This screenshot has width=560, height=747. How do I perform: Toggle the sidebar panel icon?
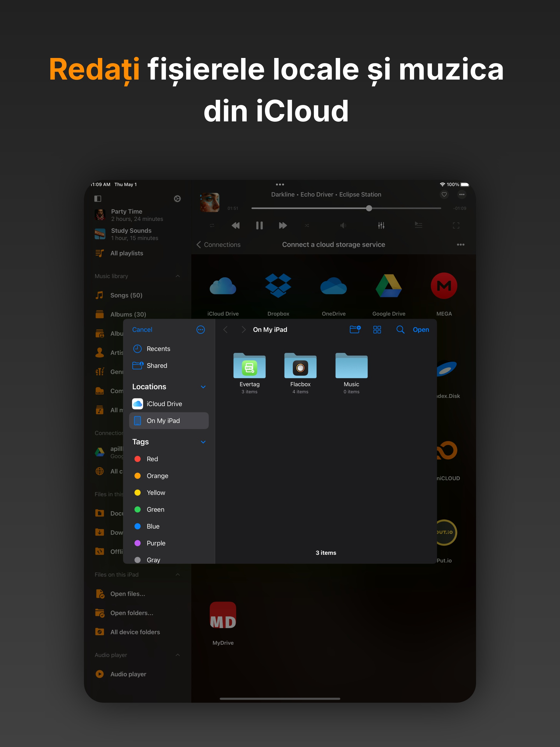pos(98,199)
